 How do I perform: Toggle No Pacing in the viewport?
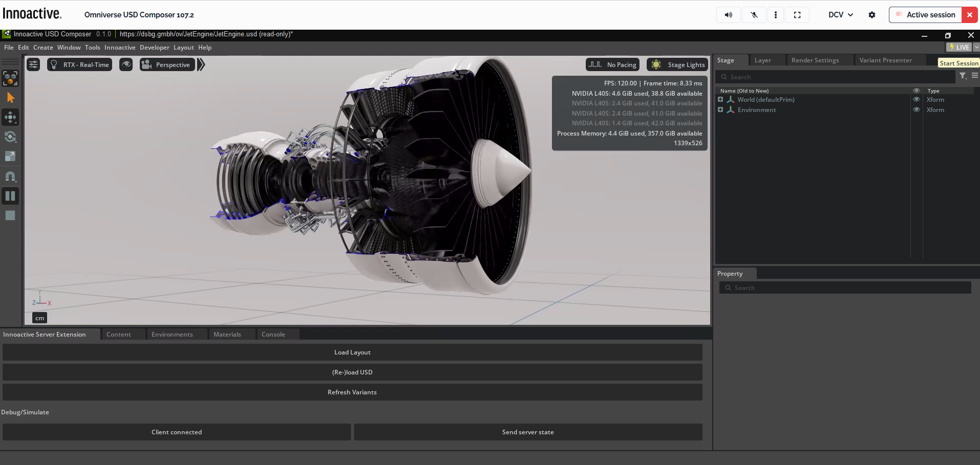click(613, 64)
